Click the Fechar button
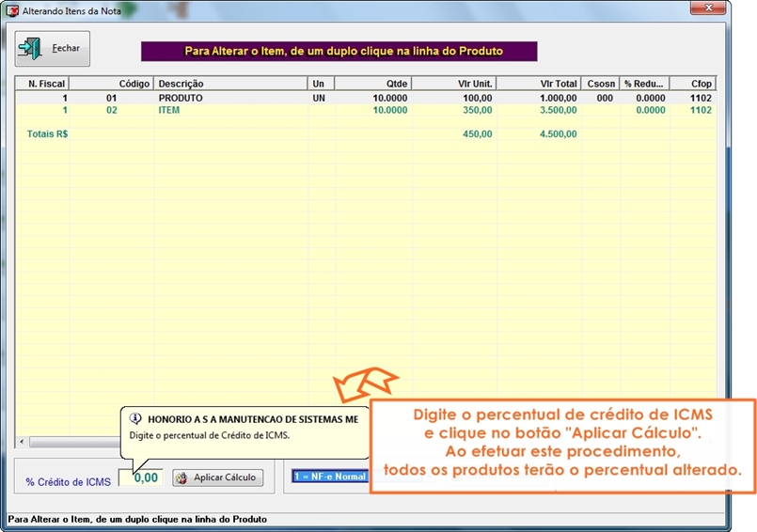Screen dimensions: 757x532 pos(52,48)
